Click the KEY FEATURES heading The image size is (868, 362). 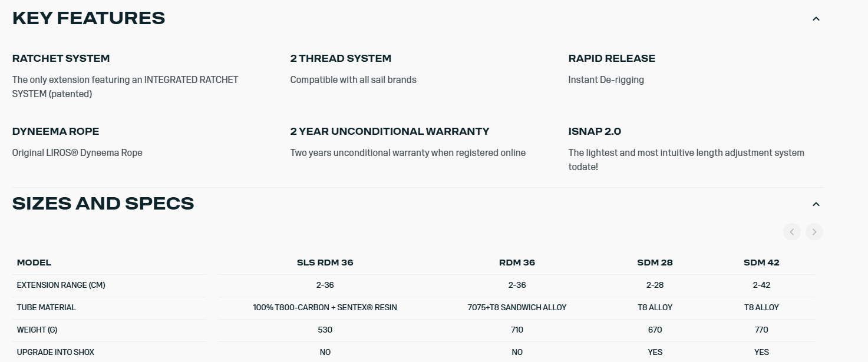(x=88, y=18)
